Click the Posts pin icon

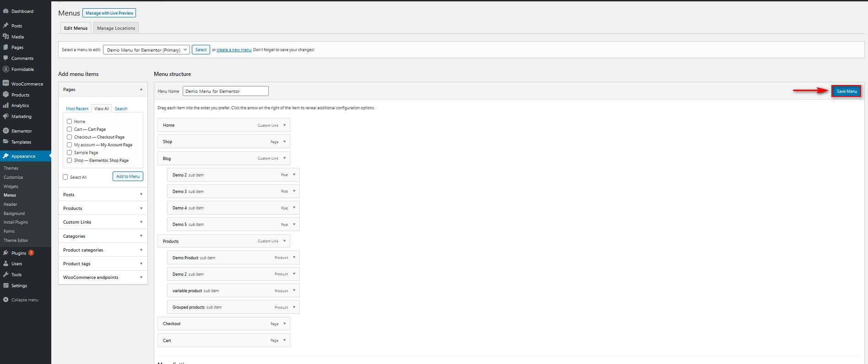(x=6, y=26)
